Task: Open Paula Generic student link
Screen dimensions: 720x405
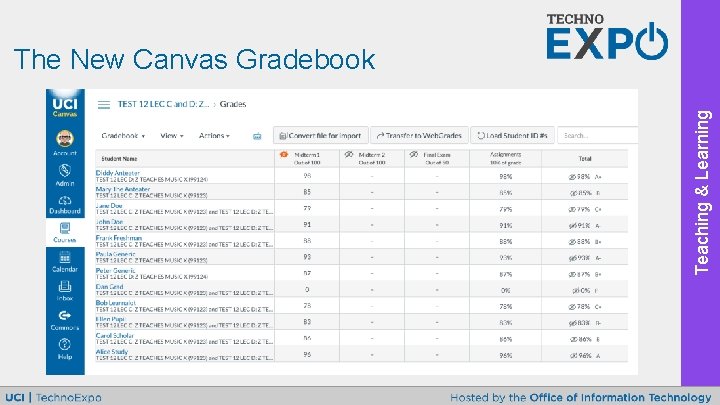Action: (x=115, y=254)
